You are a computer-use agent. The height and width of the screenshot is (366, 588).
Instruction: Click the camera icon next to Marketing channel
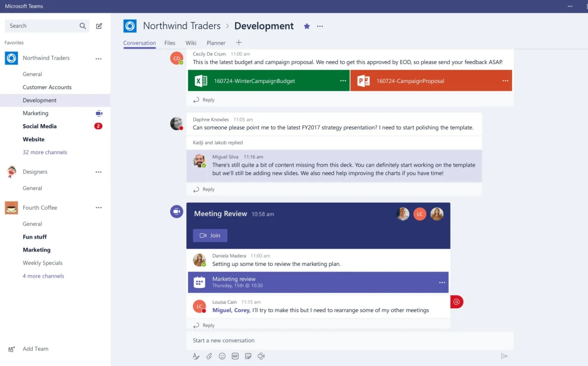click(x=98, y=113)
